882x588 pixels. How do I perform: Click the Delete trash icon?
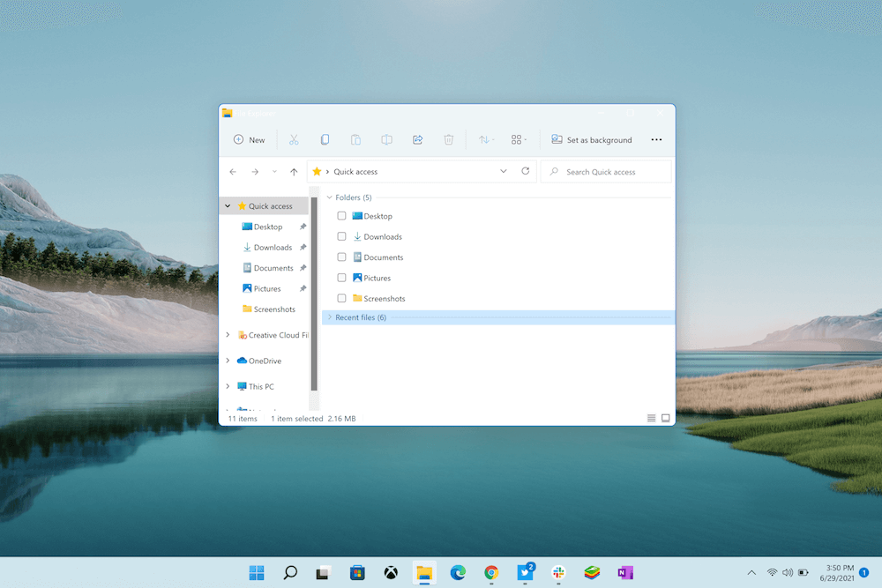pos(448,140)
